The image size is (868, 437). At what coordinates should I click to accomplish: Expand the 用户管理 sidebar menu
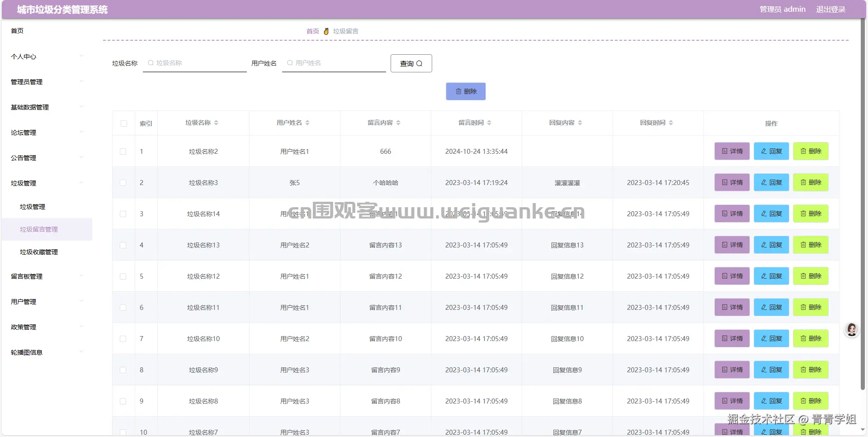point(47,302)
